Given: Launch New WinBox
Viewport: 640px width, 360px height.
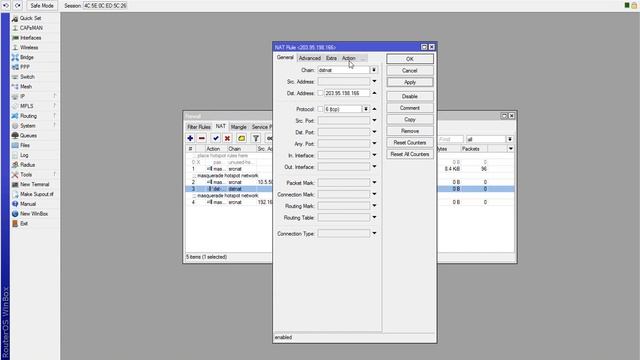Looking at the screenshot, I should [34, 214].
